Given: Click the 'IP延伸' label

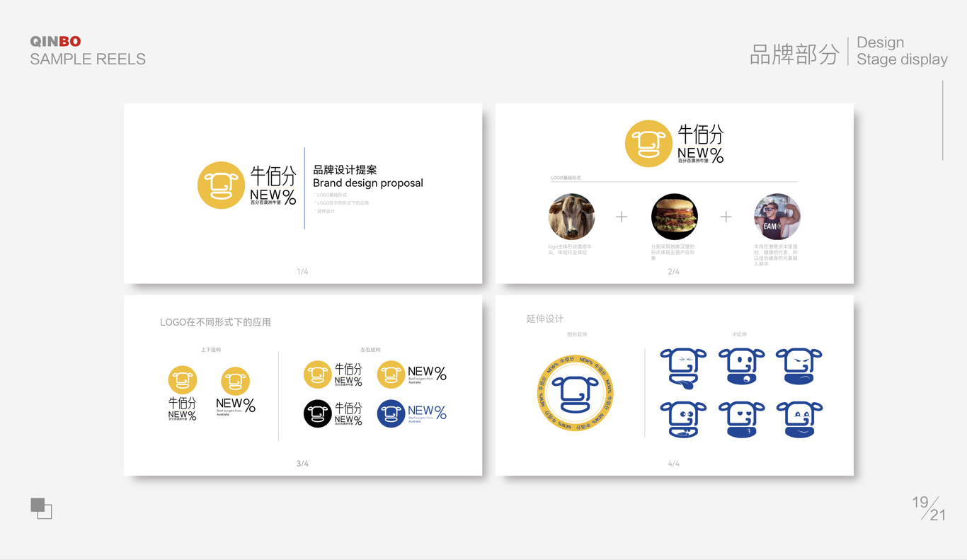Looking at the screenshot, I should pyautogui.click(x=739, y=334).
